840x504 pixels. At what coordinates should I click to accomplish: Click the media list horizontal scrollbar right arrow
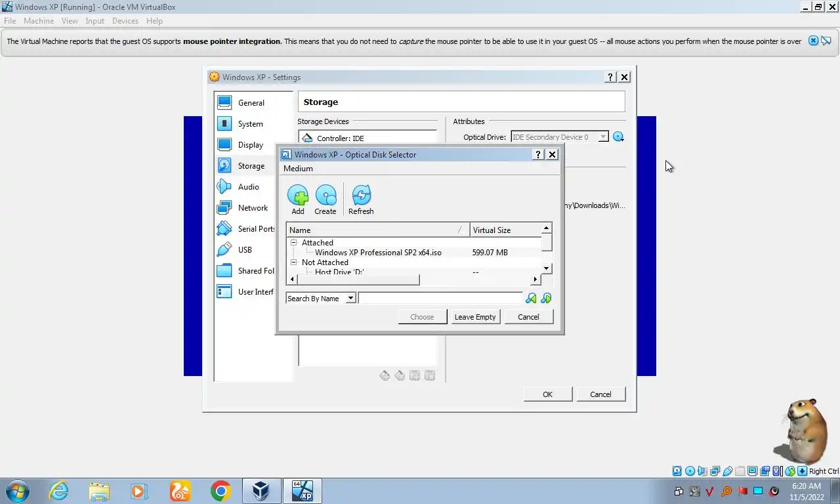coord(535,280)
